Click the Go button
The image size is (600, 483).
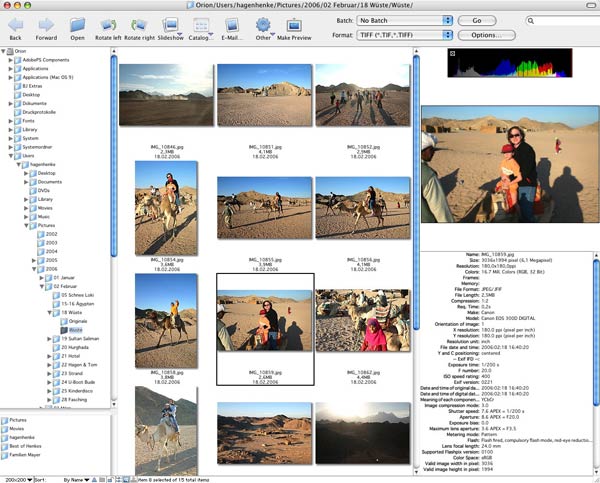(477, 20)
